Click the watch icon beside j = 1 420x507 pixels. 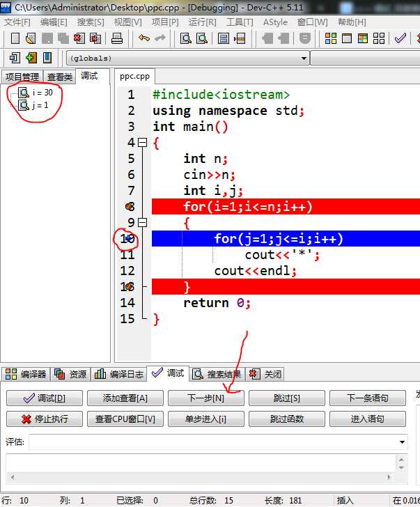coord(24,105)
